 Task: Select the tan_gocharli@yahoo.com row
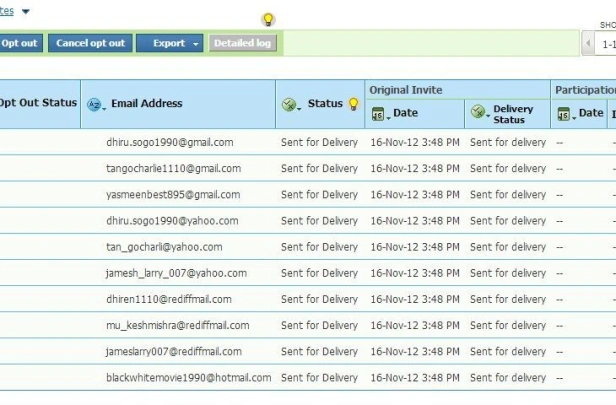click(x=308, y=247)
